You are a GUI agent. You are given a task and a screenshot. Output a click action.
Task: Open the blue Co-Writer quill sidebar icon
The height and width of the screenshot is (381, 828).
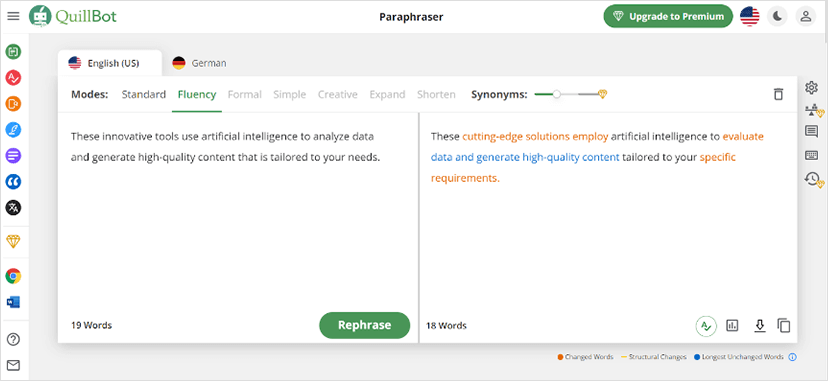click(13, 130)
